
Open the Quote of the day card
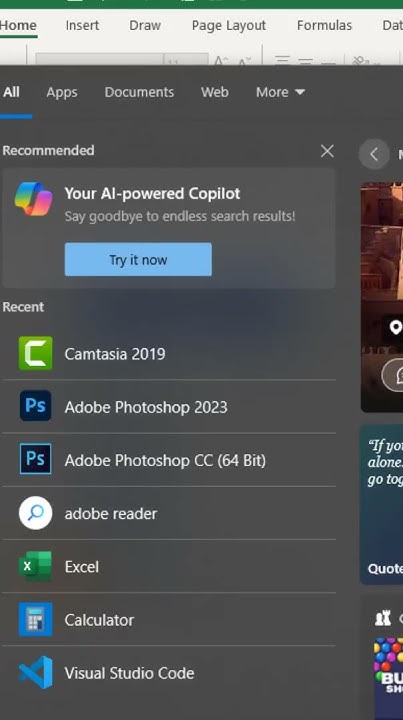[381, 505]
